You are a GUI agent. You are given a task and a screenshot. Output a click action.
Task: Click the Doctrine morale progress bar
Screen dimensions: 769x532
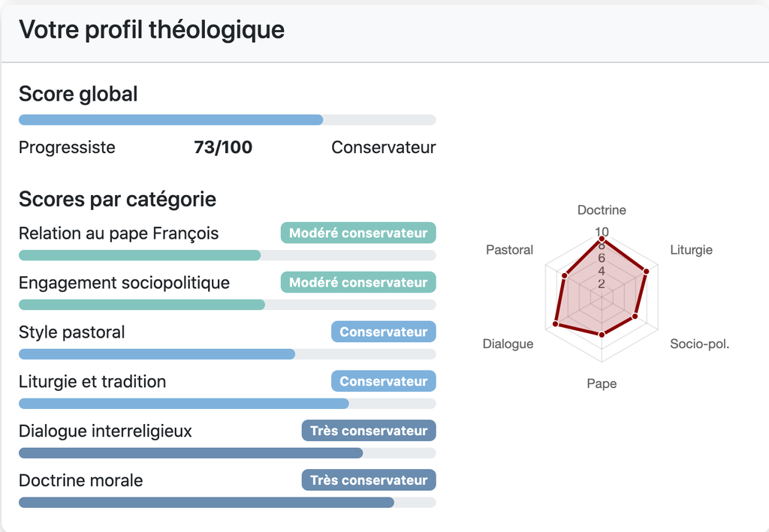[x=227, y=503]
